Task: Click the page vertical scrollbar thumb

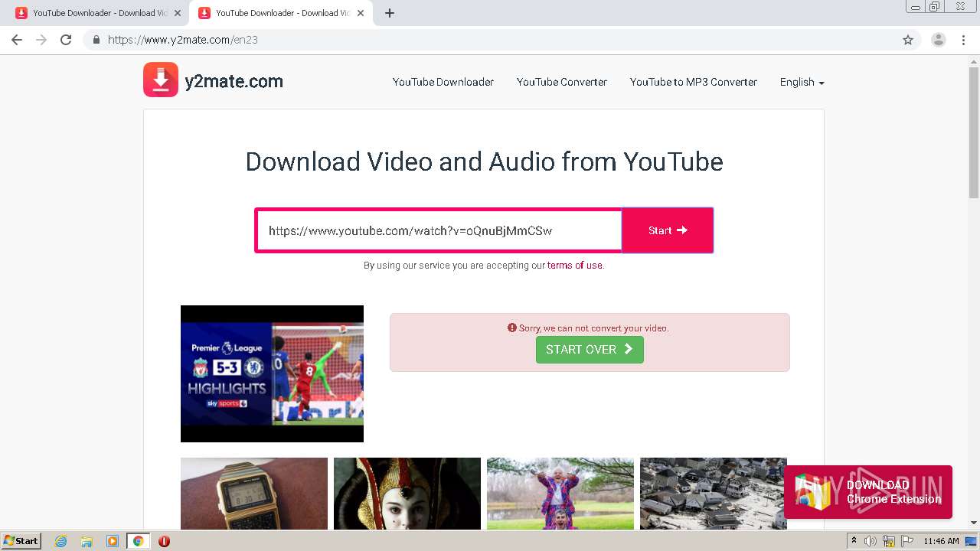Action: (974, 133)
